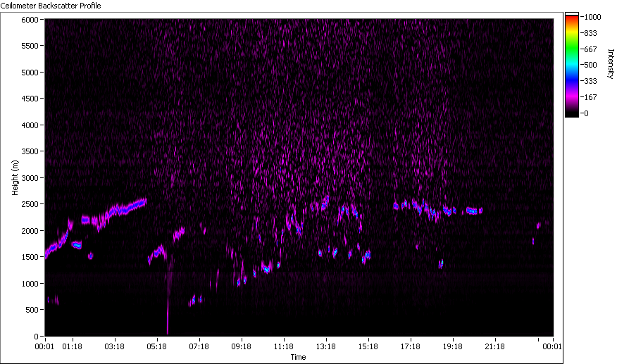Viewport: 617px width, 364px height.
Task: Click the 00:01 start time label
Action: pos(44,346)
